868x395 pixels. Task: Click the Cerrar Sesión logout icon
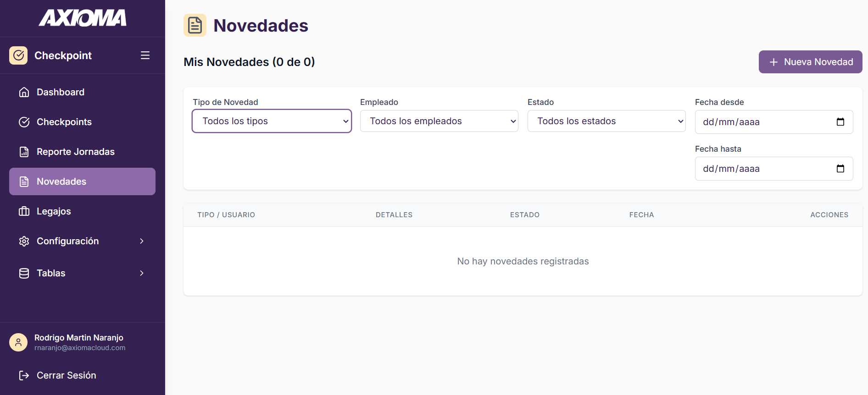tap(24, 375)
